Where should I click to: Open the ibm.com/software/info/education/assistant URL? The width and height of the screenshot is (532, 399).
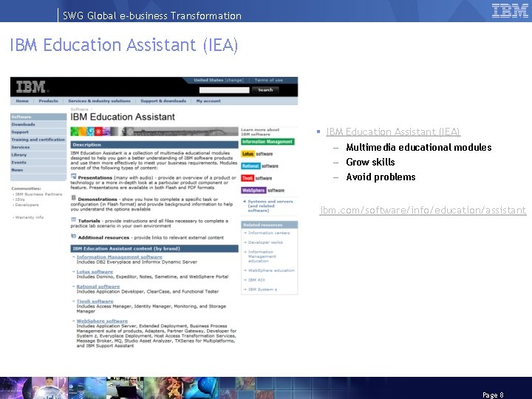(x=423, y=210)
